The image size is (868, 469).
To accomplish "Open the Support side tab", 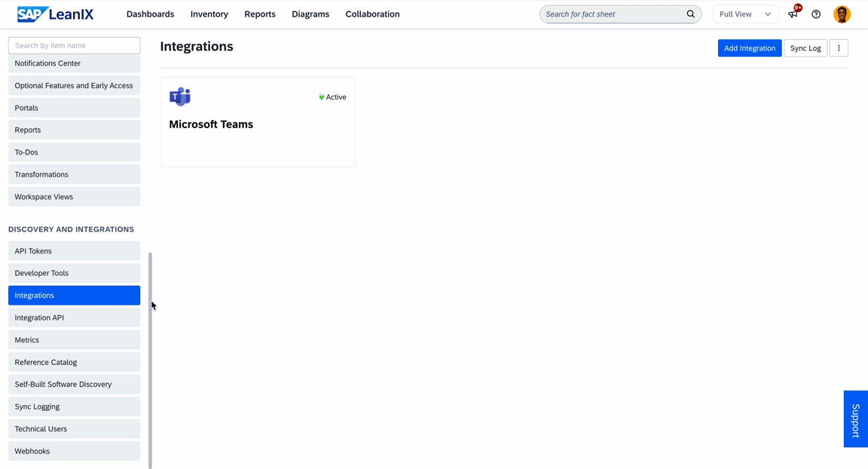I will coord(856,419).
